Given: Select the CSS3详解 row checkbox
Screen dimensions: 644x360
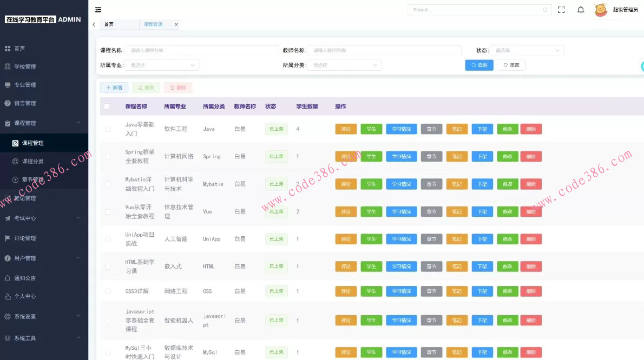Looking at the screenshot, I should [108, 291].
